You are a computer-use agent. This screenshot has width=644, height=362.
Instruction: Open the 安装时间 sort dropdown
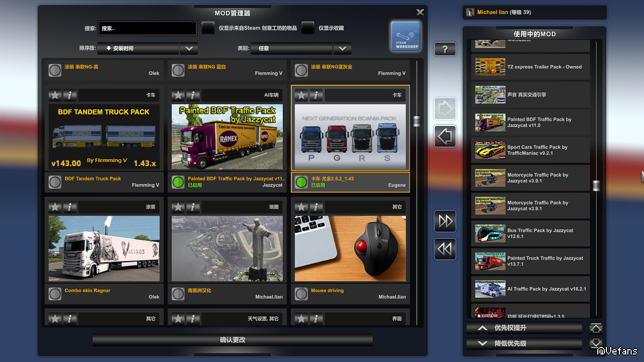pyautogui.click(x=138, y=48)
